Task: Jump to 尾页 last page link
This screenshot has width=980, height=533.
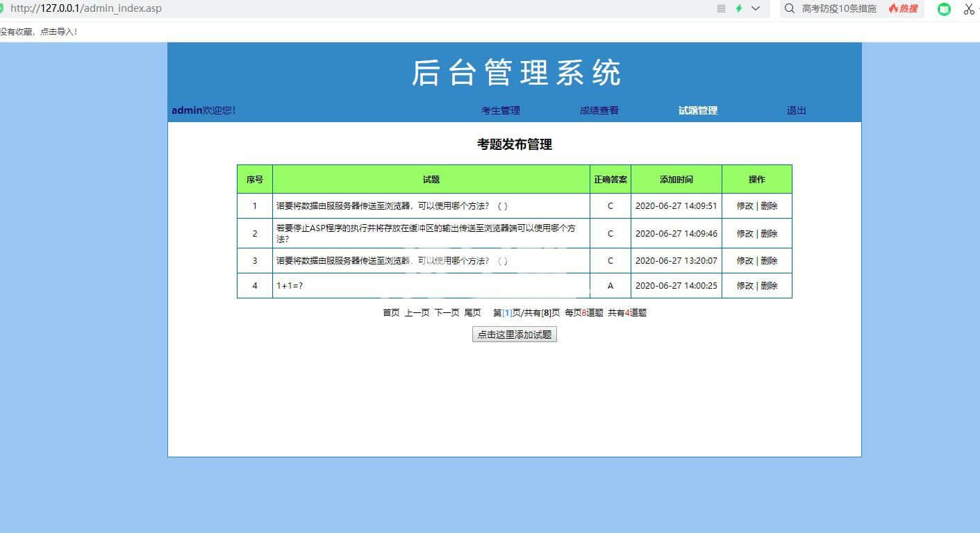Action: click(x=472, y=313)
